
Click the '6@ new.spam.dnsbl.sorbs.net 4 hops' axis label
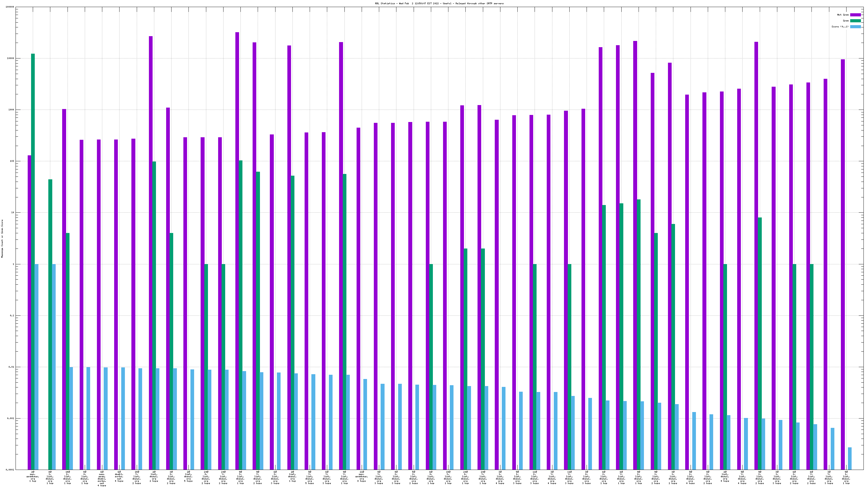coord(102,479)
